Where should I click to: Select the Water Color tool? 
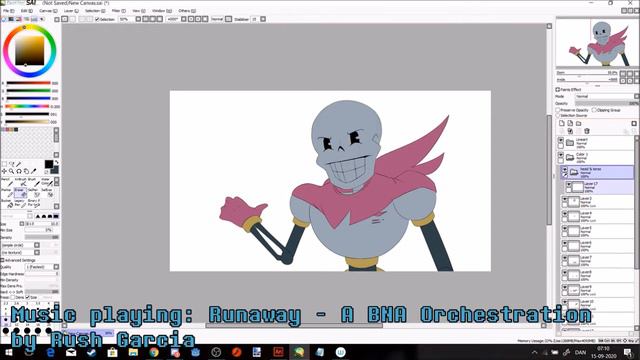[x=46, y=182]
